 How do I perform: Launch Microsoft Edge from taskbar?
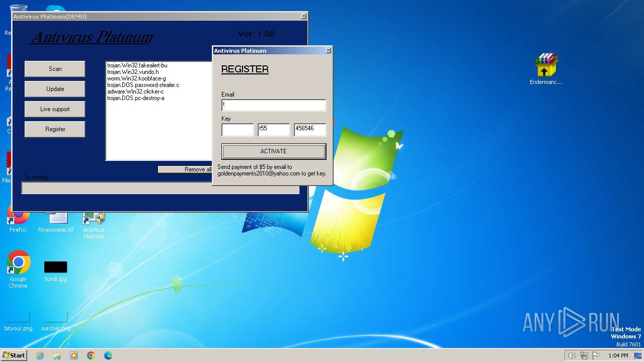pos(108,355)
